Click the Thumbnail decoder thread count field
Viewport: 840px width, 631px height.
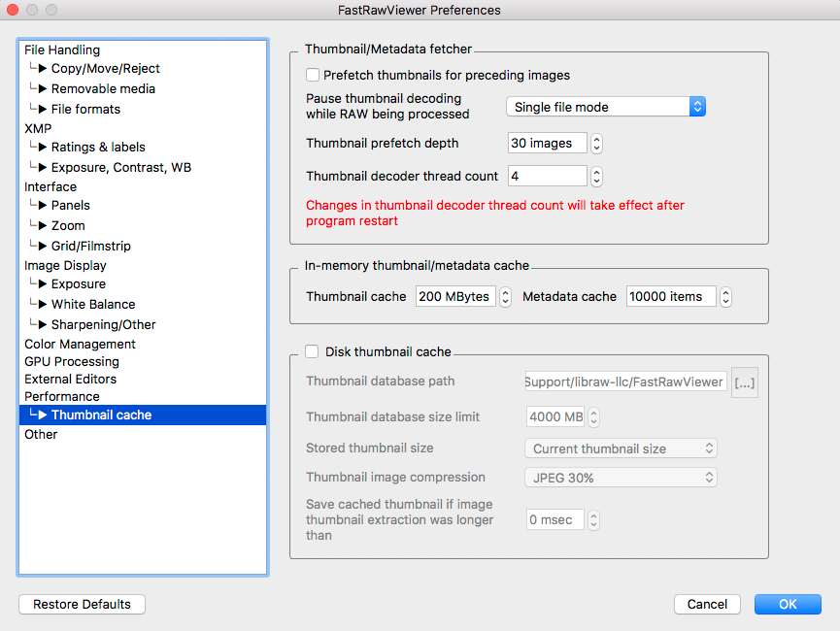click(547, 177)
